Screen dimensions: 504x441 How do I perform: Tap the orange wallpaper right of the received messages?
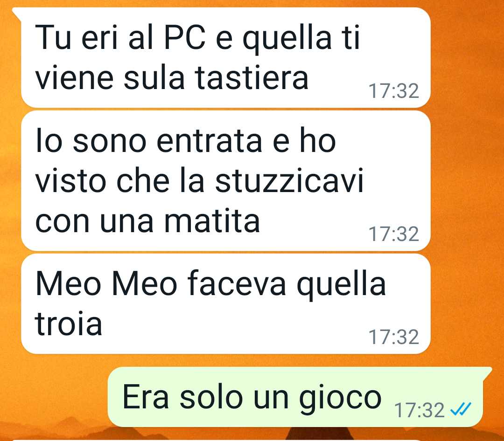[x=467, y=180]
